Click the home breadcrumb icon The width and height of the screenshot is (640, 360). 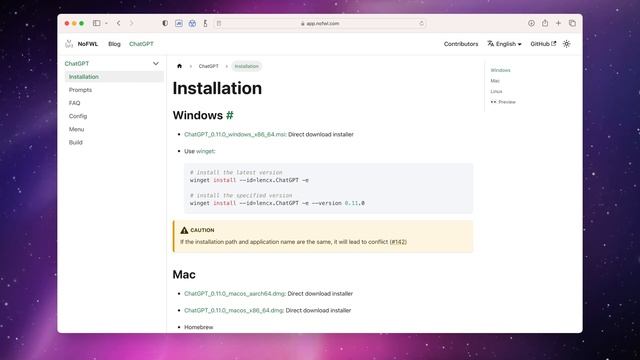[179, 66]
